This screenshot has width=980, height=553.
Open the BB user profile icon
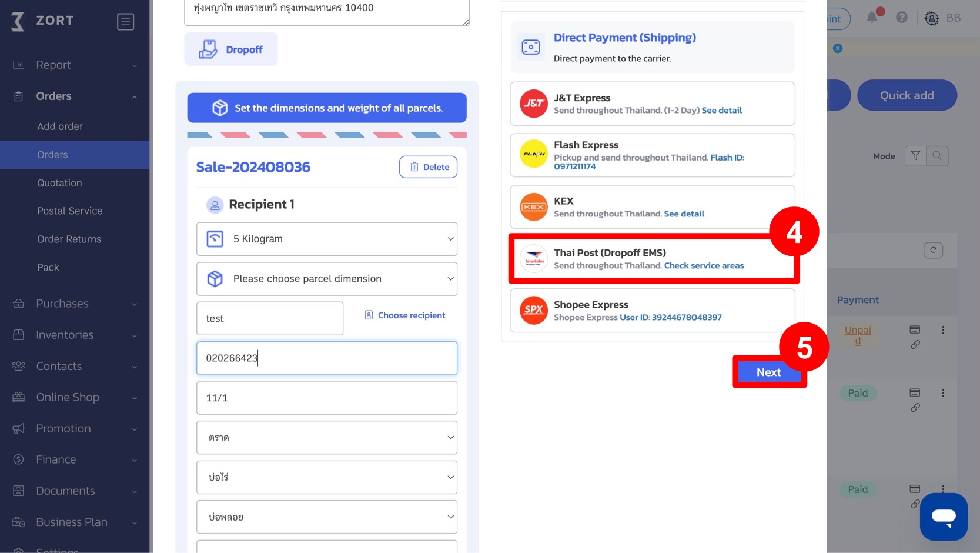[932, 18]
